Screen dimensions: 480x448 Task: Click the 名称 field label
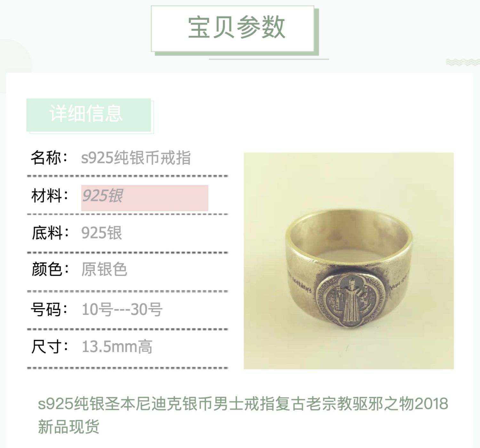[x=49, y=158]
